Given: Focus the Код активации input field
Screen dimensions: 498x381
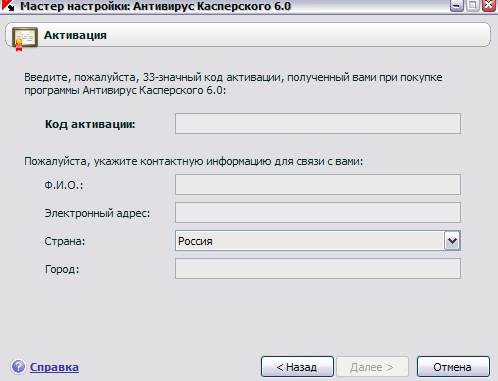Looking at the screenshot, I should click(x=318, y=124).
